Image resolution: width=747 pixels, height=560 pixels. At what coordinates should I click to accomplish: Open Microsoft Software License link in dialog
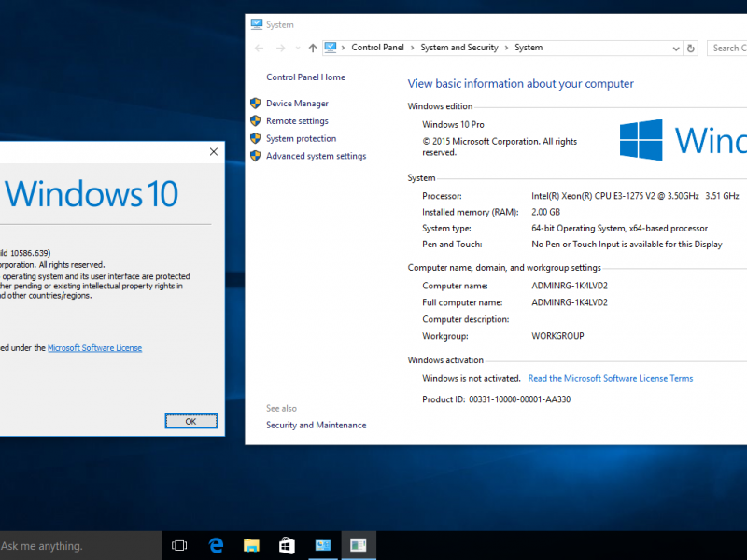tap(95, 348)
